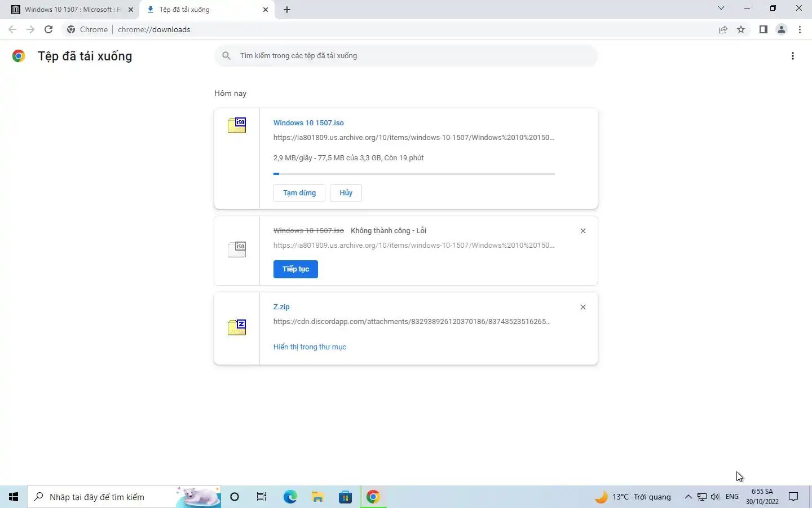Go back to previous page
The height and width of the screenshot is (508, 812).
click(x=12, y=29)
